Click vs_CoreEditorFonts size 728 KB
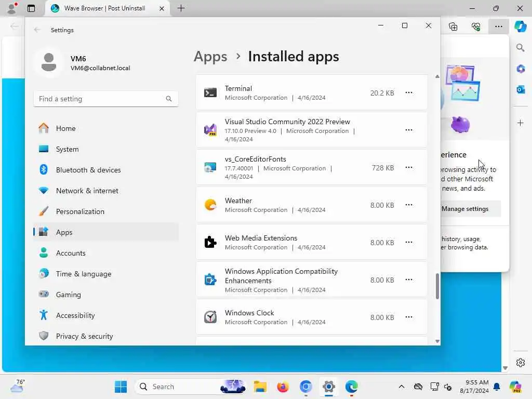This screenshot has width=532, height=399. (383, 168)
